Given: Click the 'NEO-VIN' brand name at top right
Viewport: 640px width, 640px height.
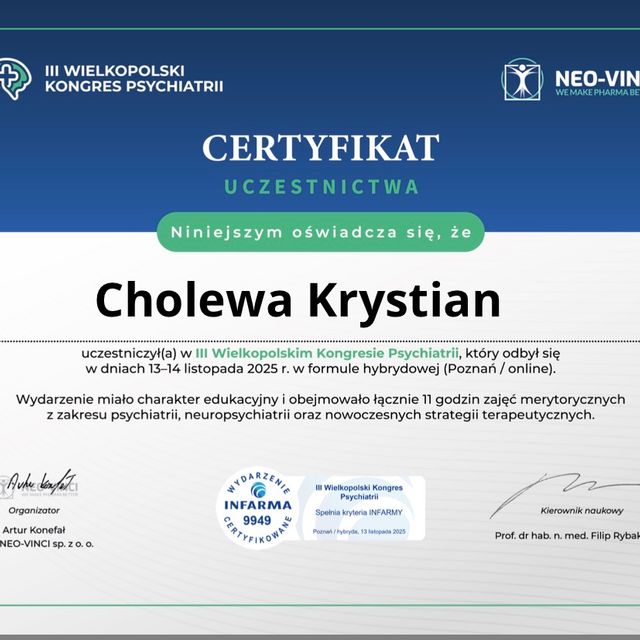Looking at the screenshot, I should coord(598,78).
